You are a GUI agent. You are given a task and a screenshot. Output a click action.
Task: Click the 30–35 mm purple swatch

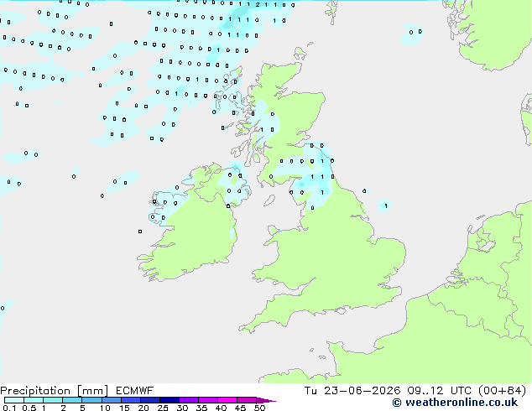(188, 400)
